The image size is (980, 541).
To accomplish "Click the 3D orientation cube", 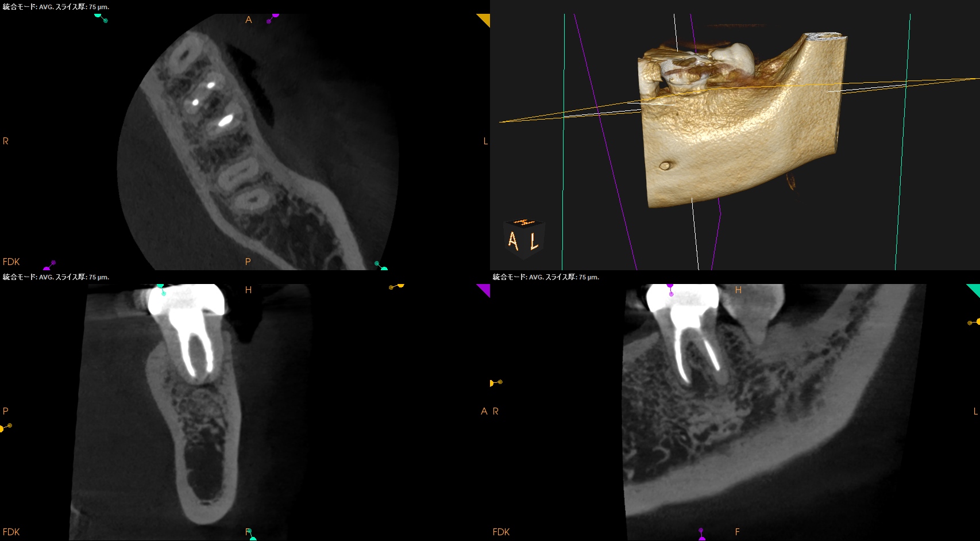I will (x=523, y=237).
